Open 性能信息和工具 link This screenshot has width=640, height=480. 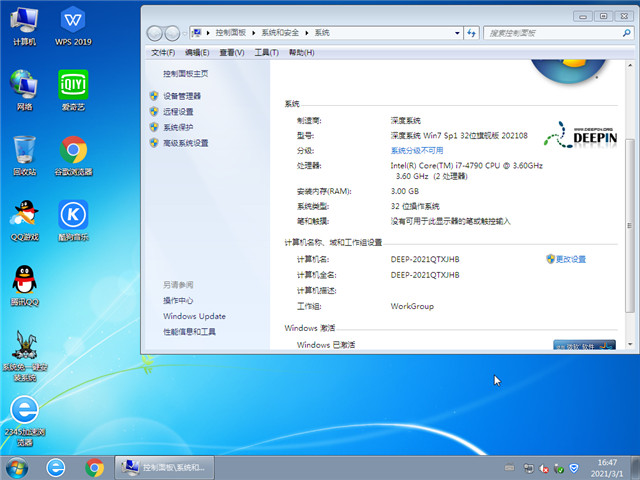click(189, 332)
